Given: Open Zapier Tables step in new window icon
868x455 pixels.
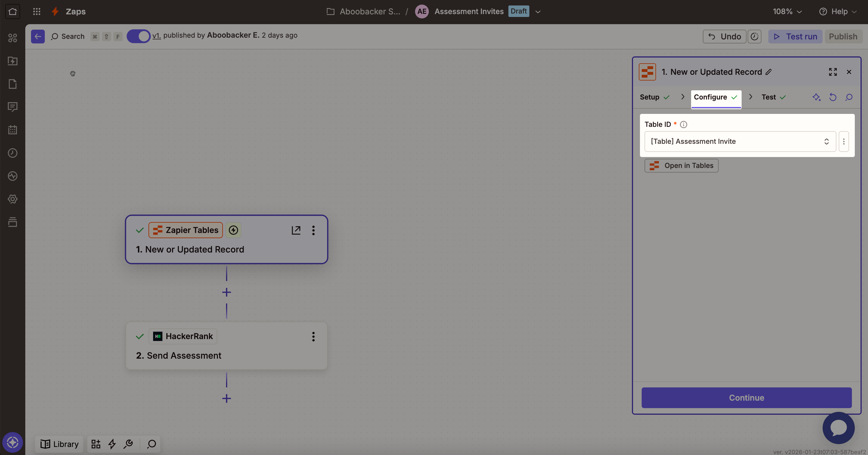Looking at the screenshot, I should (x=296, y=230).
